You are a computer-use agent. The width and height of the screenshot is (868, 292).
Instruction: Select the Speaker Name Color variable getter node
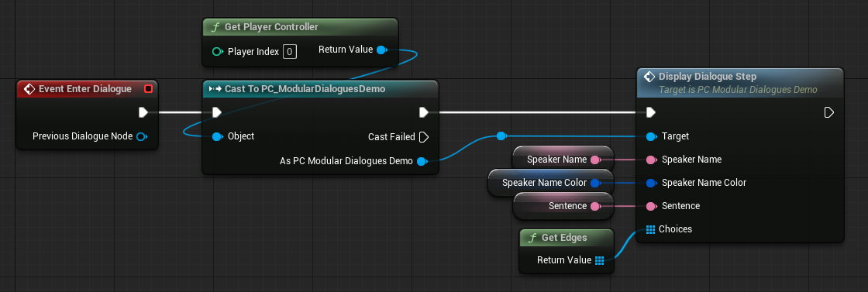click(550, 183)
